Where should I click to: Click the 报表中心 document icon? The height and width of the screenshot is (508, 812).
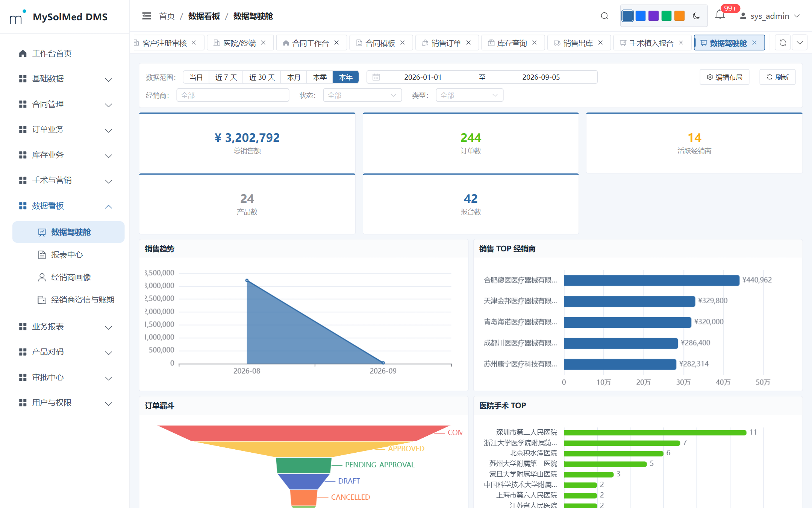point(42,255)
